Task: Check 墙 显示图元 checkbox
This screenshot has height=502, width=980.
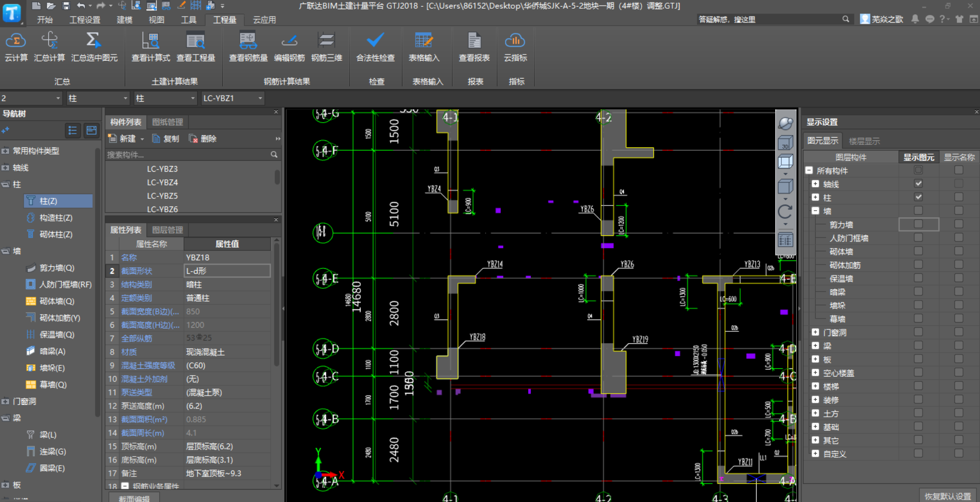Action: [918, 210]
